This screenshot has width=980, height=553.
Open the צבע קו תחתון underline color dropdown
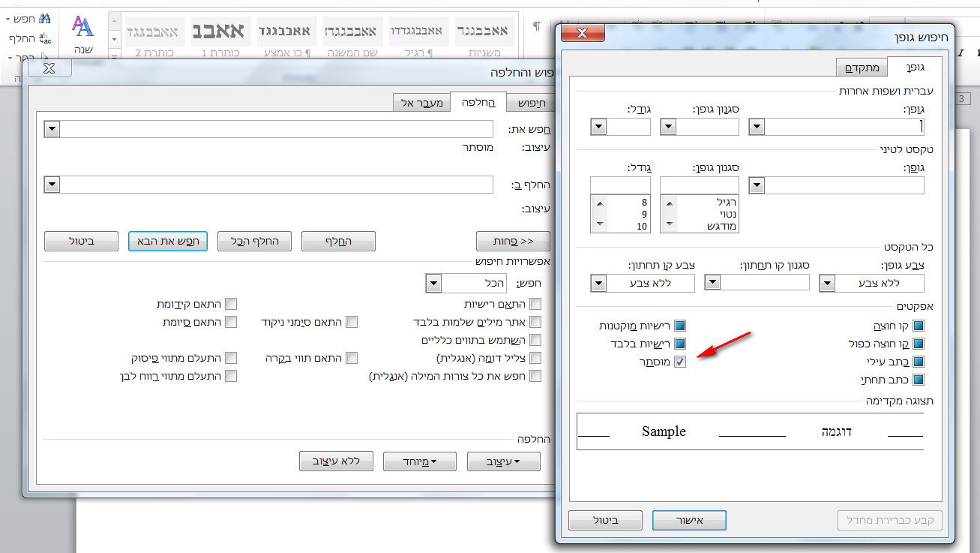pos(598,283)
